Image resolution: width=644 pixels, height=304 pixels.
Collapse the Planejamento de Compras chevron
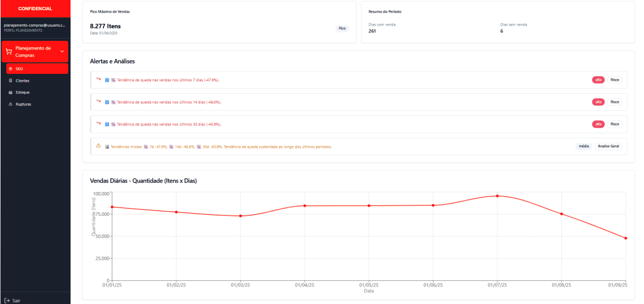point(62,52)
